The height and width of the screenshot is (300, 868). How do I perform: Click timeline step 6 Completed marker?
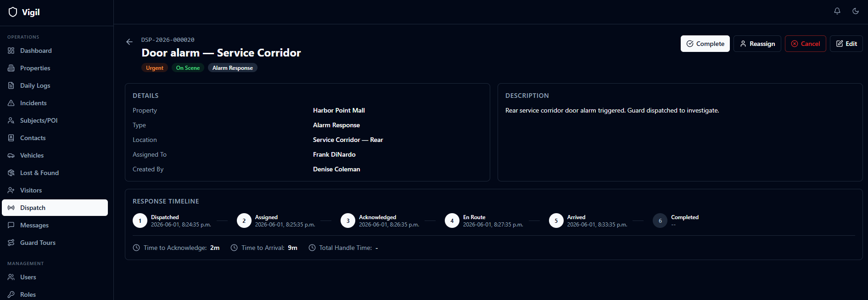tap(660, 221)
